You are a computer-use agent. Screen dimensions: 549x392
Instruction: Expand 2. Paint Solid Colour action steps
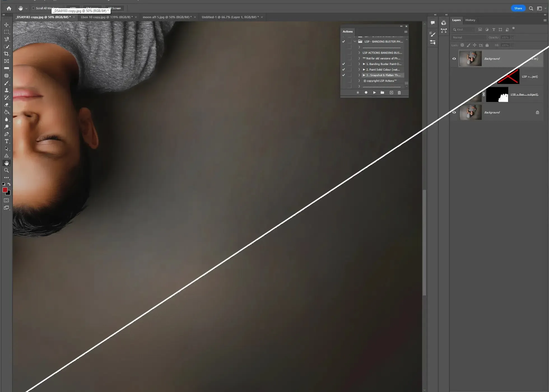point(359,69)
